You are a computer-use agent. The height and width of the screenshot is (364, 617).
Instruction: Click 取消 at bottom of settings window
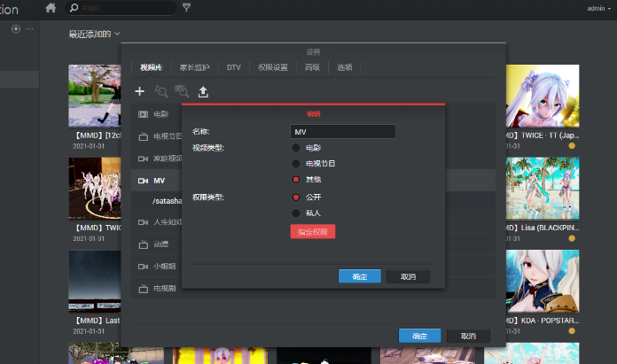point(468,336)
